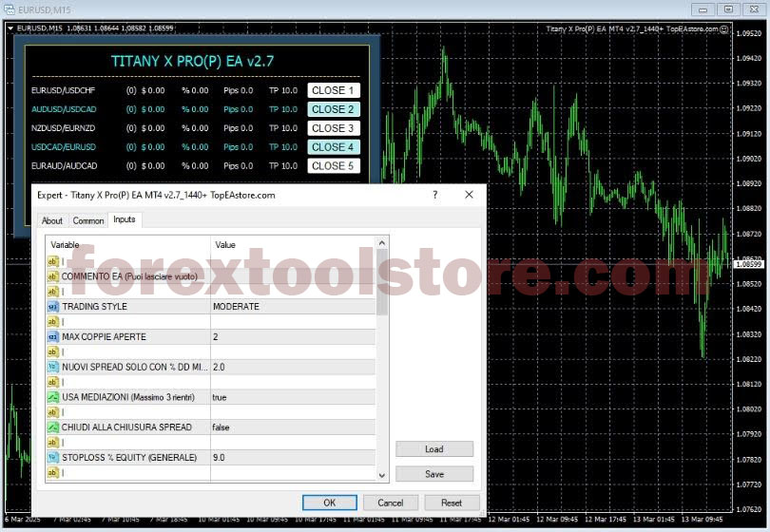Toggle the USA MEDIAZIONI true value
770x532 pixels.
(x=293, y=397)
